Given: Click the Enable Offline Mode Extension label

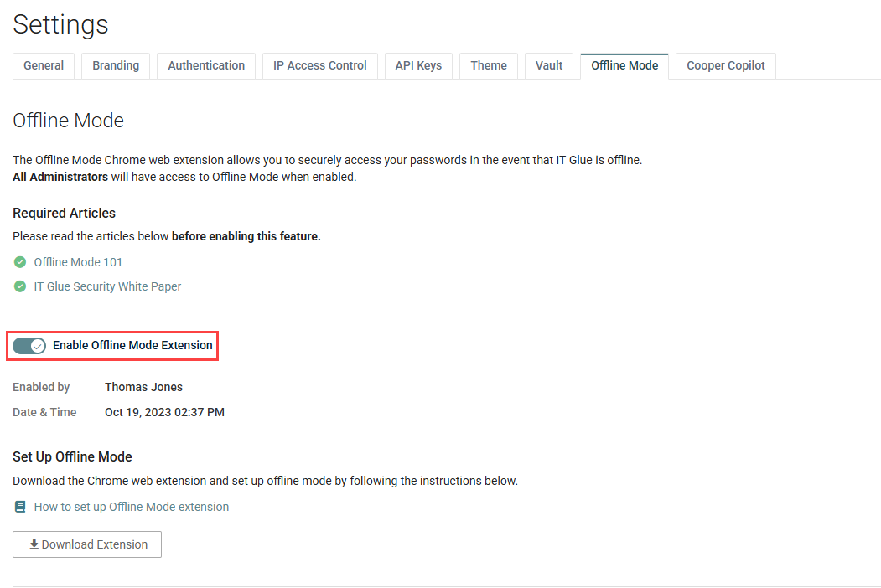Looking at the screenshot, I should [x=132, y=345].
